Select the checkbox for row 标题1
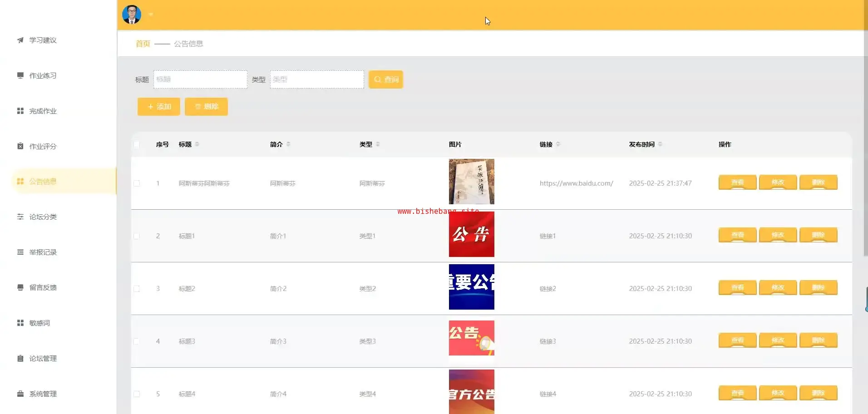 pos(137,236)
